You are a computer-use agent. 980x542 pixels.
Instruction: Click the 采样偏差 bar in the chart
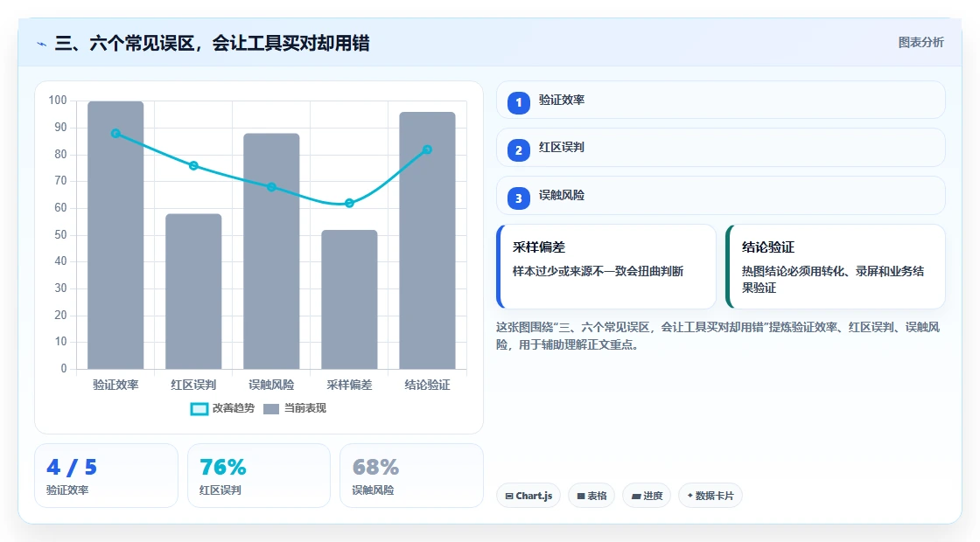pyautogui.click(x=349, y=299)
